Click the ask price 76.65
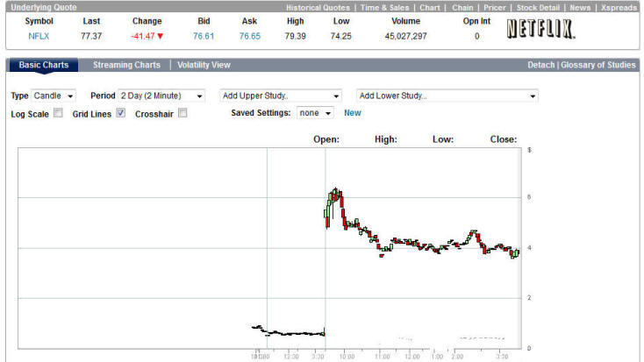 click(x=250, y=36)
